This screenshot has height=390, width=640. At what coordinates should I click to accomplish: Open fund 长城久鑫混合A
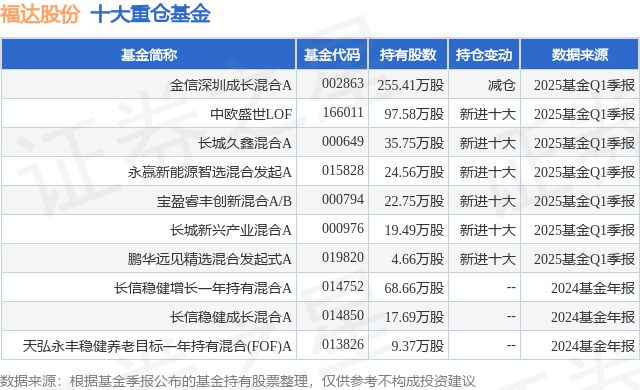(x=244, y=143)
